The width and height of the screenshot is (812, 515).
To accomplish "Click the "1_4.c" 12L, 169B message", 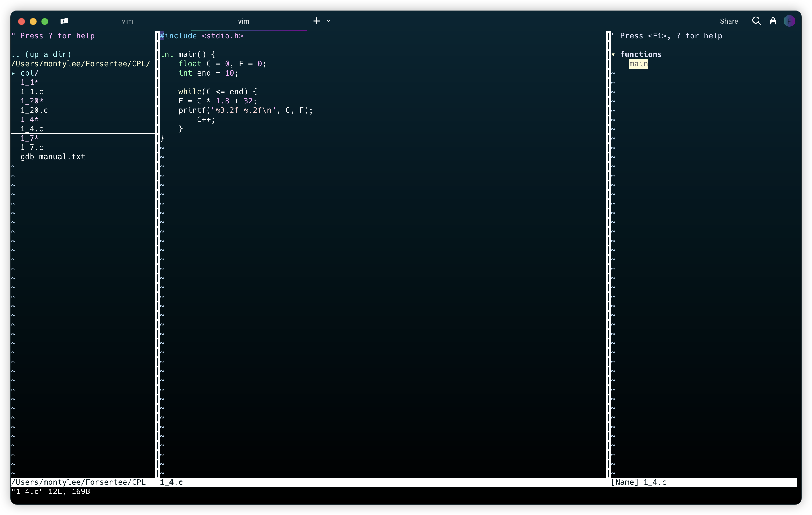I will (x=51, y=491).
